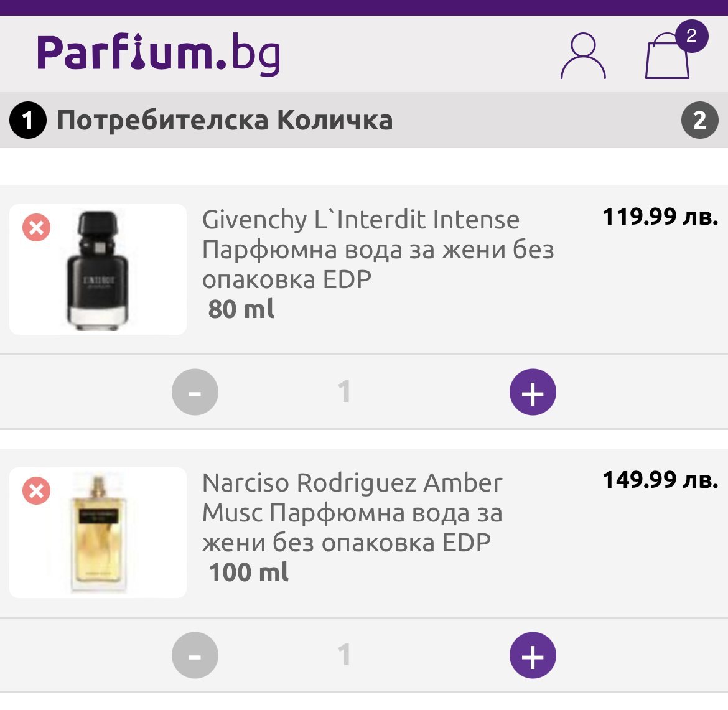Go to Parfium.bg home via logo
The width and height of the screenshot is (728, 710).
(159, 54)
